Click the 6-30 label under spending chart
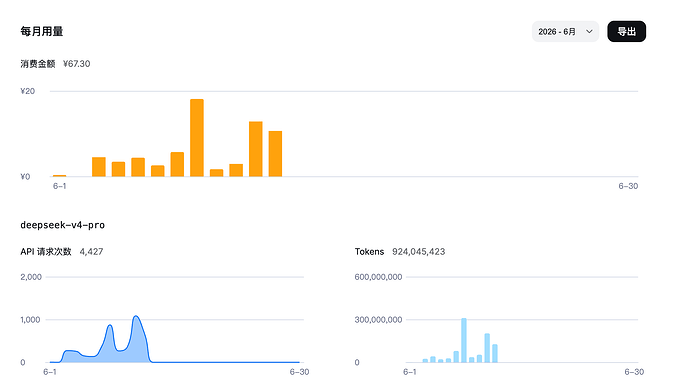Screen dimensions: 690x389 tap(628, 186)
